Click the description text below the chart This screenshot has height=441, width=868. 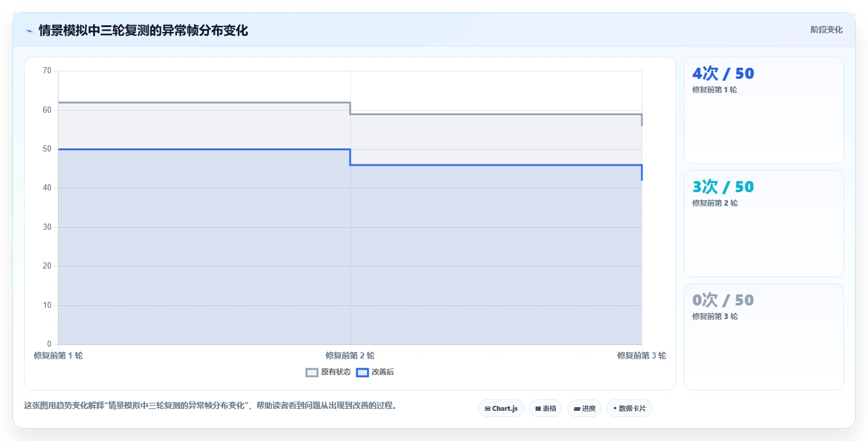pyautogui.click(x=210, y=405)
